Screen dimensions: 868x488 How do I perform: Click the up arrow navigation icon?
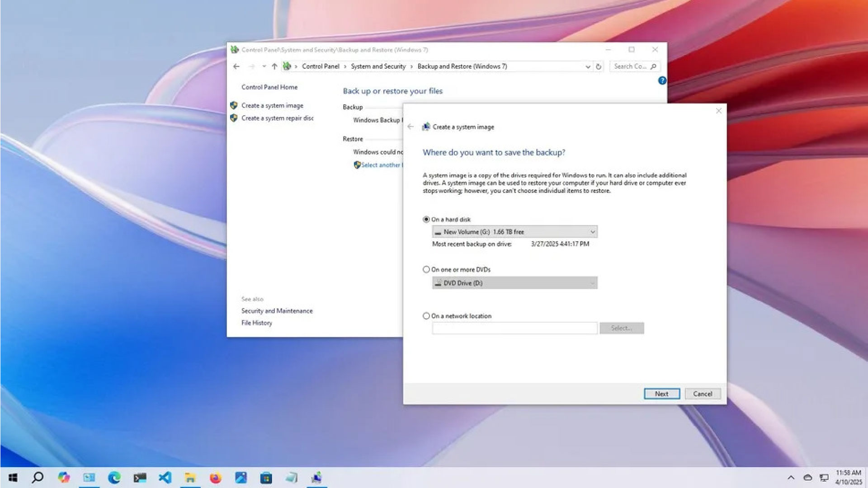[x=274, y=66]
